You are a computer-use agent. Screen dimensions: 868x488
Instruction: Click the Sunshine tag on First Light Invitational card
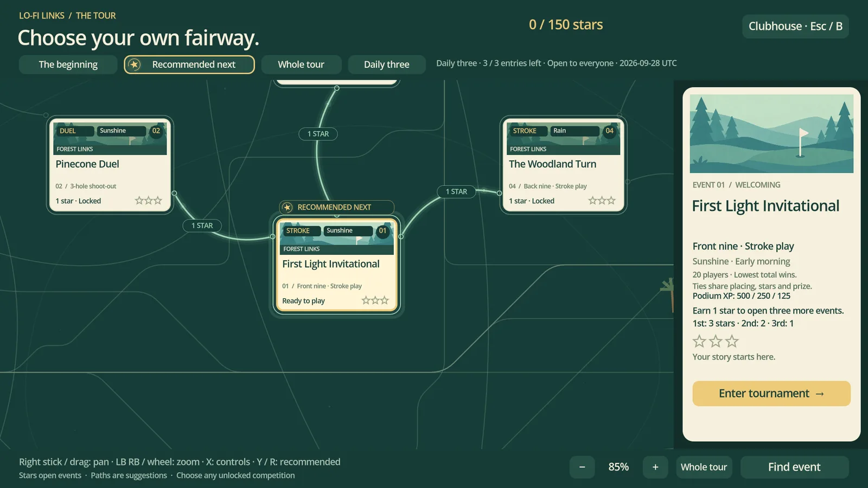pyautogui.click(x=348, y=230)
